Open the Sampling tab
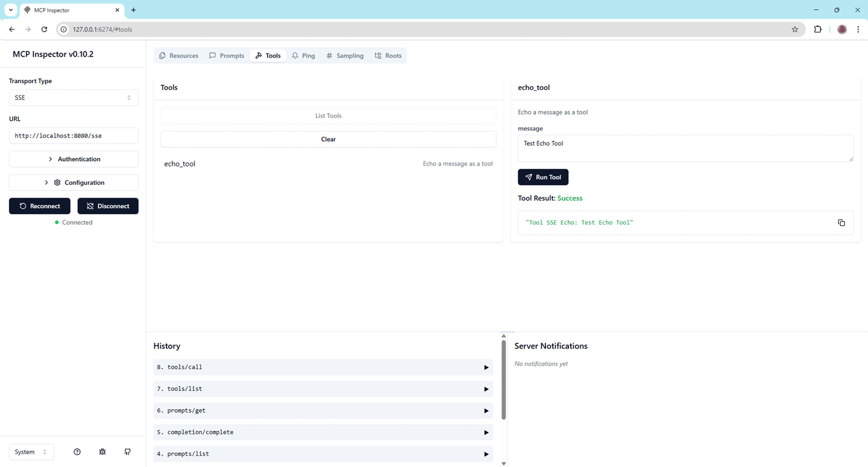The width and height of the screenshot is (868, 467). (x=345, y=56)
